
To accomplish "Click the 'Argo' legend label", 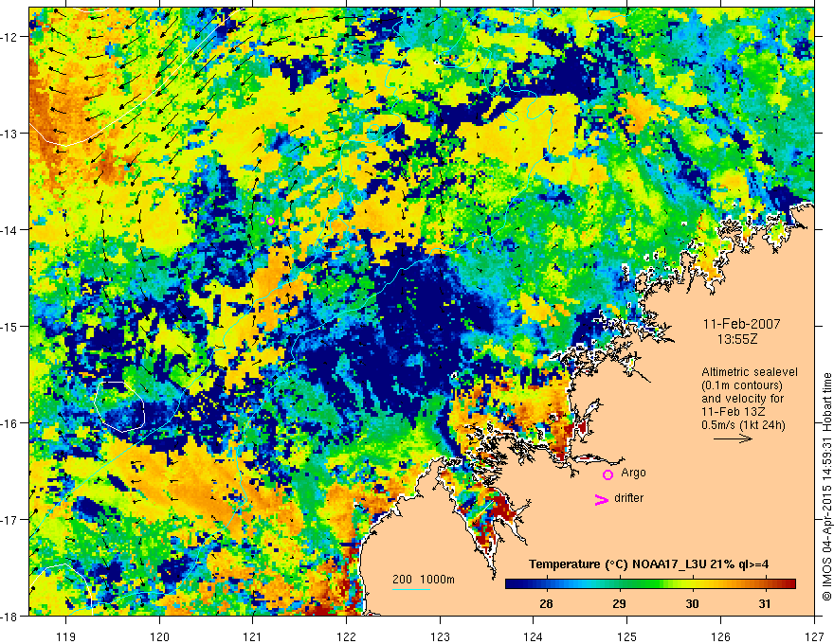I will click(633, 473).
